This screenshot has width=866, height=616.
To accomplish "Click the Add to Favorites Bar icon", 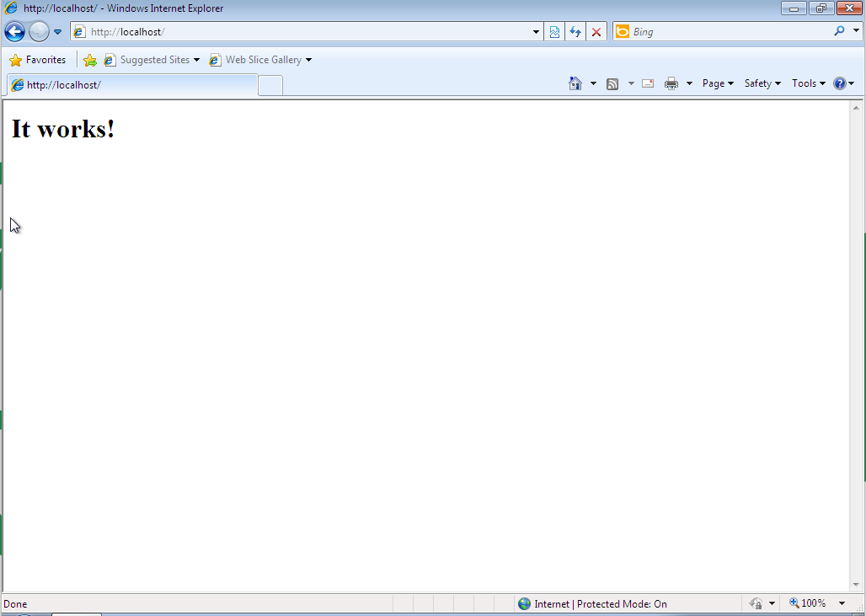I will point(90,60).
